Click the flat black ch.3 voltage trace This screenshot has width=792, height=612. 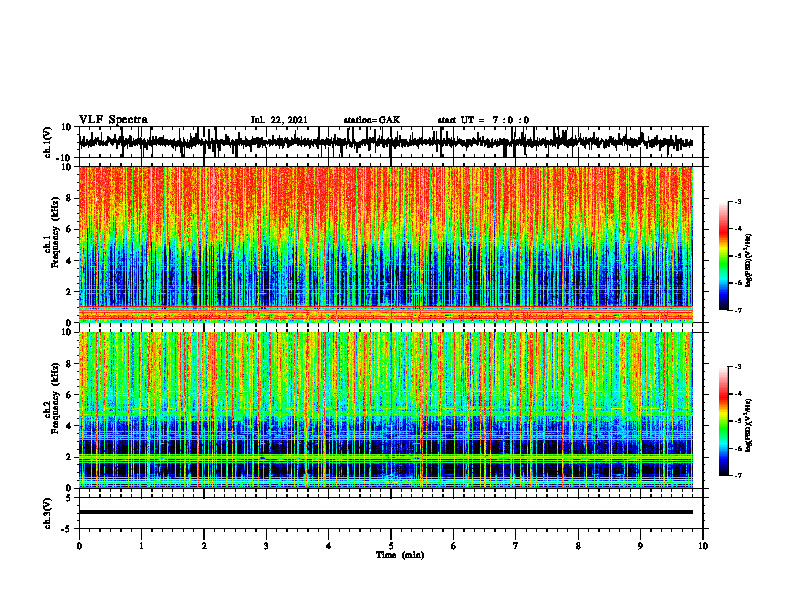[385, 512]
